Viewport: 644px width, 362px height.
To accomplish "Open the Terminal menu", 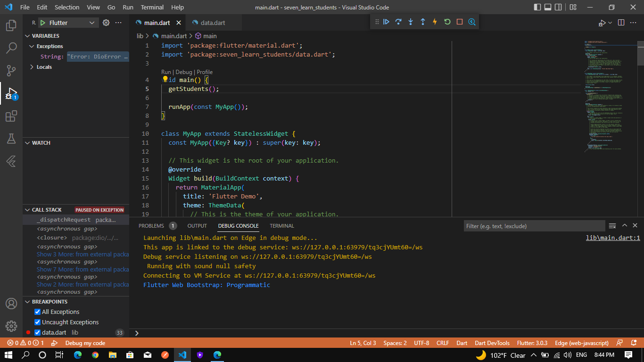I will tap(152, 7).
